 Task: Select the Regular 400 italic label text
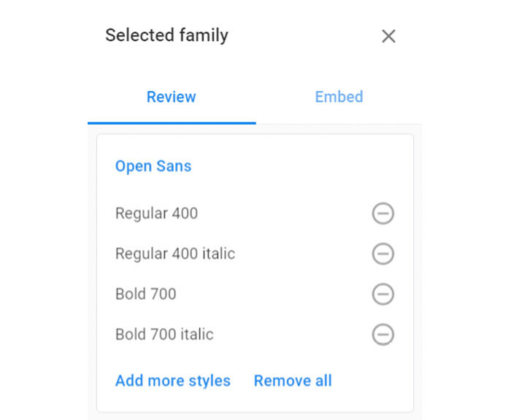(175, 254)
